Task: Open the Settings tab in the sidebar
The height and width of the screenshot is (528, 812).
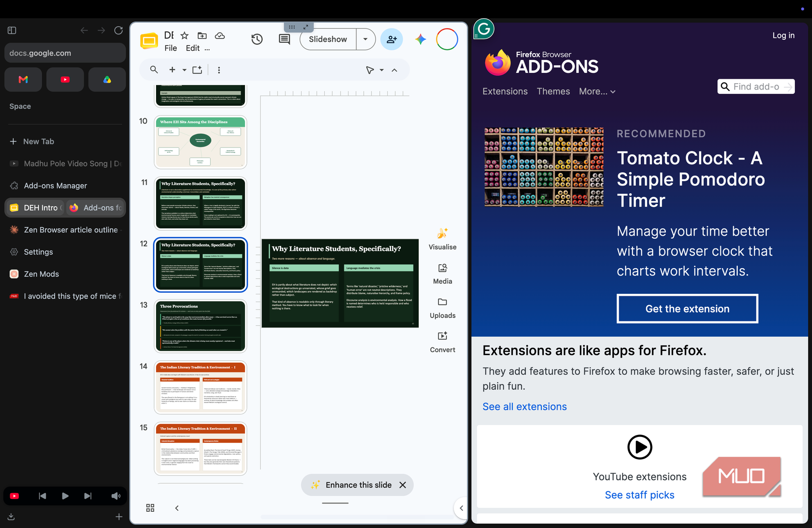Action: pos(65,252)
